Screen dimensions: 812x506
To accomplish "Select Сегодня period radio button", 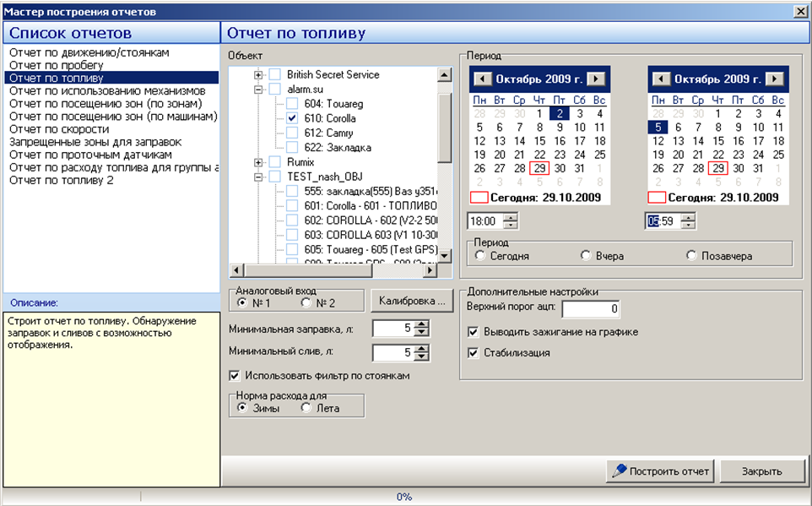I will point(480,256).
